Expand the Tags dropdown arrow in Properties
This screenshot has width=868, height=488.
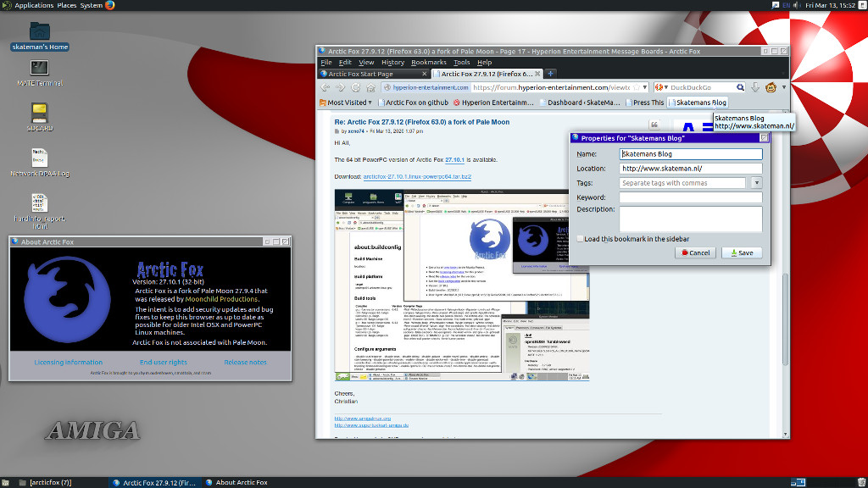click(x=756, y=183)
